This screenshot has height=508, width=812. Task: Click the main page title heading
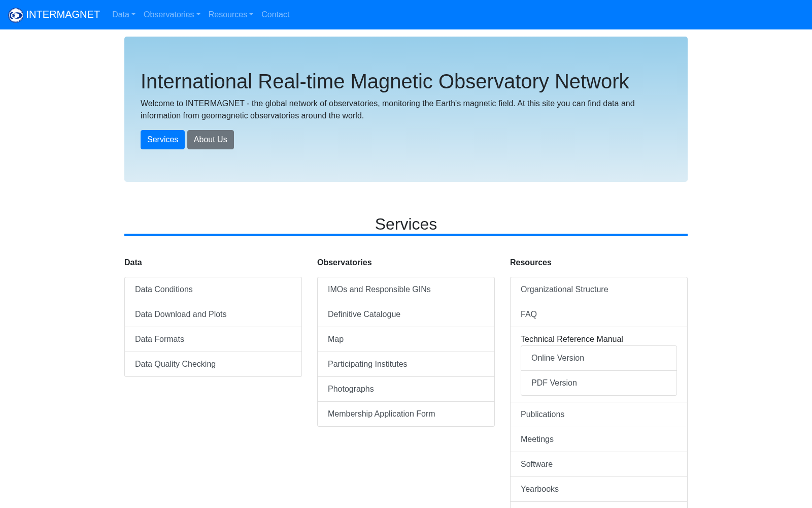(385, 82)
